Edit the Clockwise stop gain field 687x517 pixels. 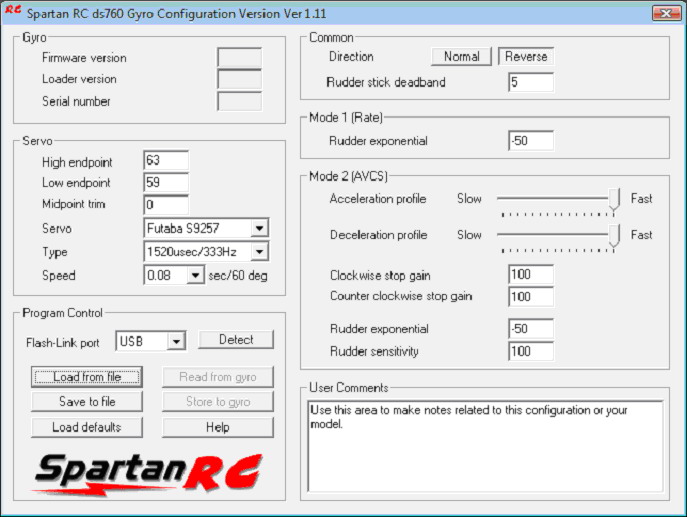[531, 275]
